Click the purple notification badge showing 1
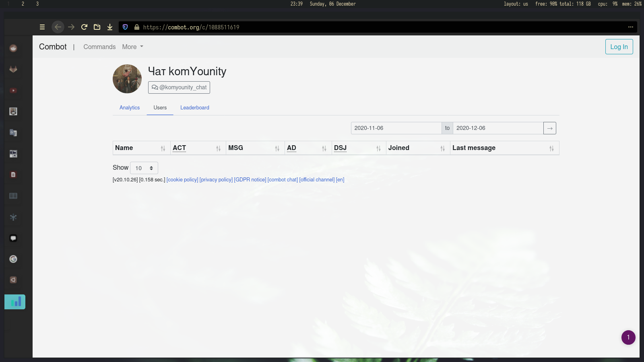644x362 pixels. 628,337
